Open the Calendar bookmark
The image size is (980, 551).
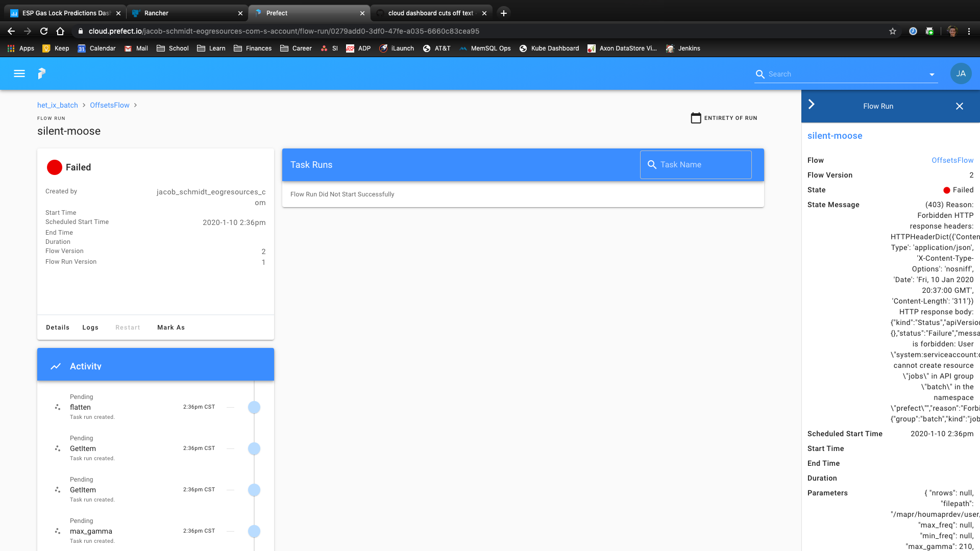(x=96, y=48)
